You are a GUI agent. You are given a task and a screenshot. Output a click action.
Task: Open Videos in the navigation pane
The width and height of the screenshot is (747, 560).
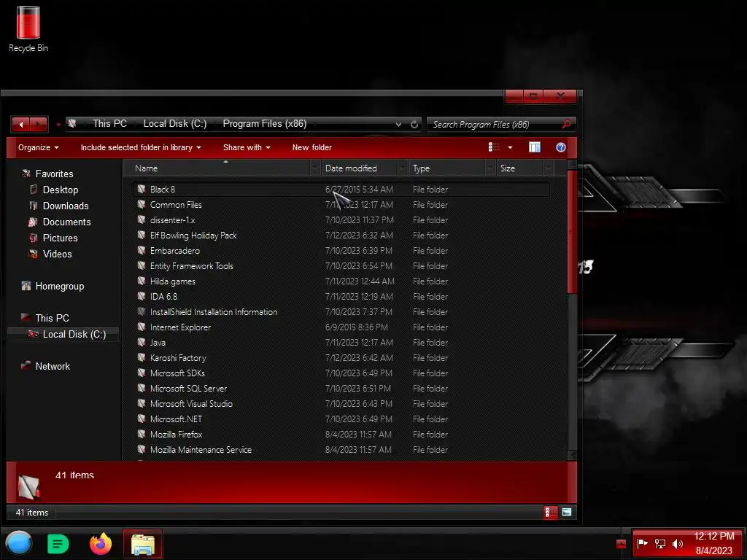[x=57, y=254]
